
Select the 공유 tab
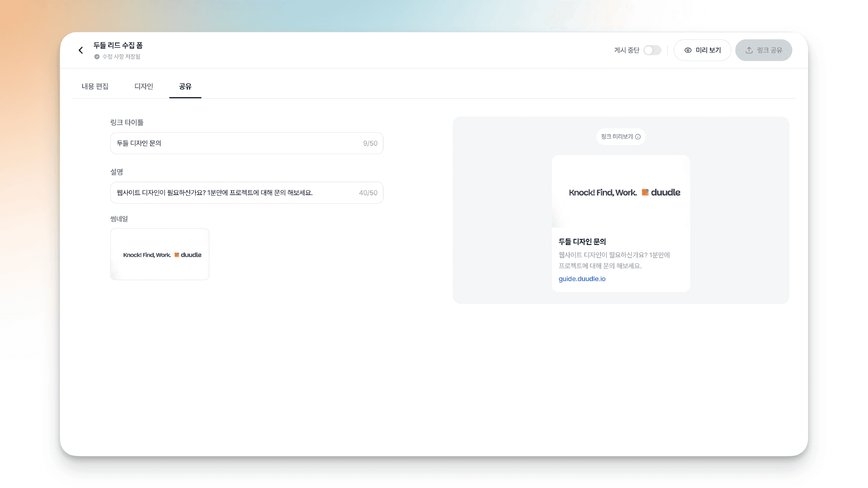coord(185,87)
